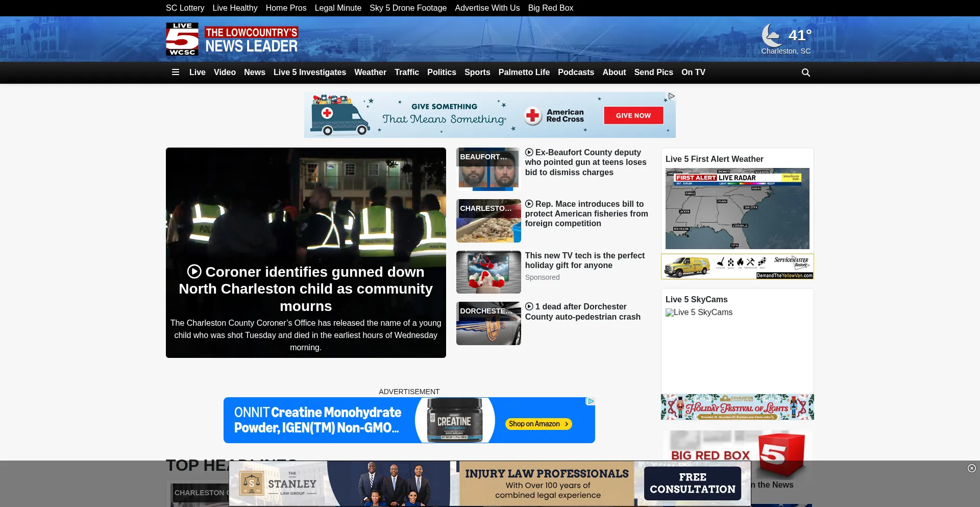Screen dimensions: 980x507
Task: Play the lead coroner story video
Action: click(x=194, y=271)
